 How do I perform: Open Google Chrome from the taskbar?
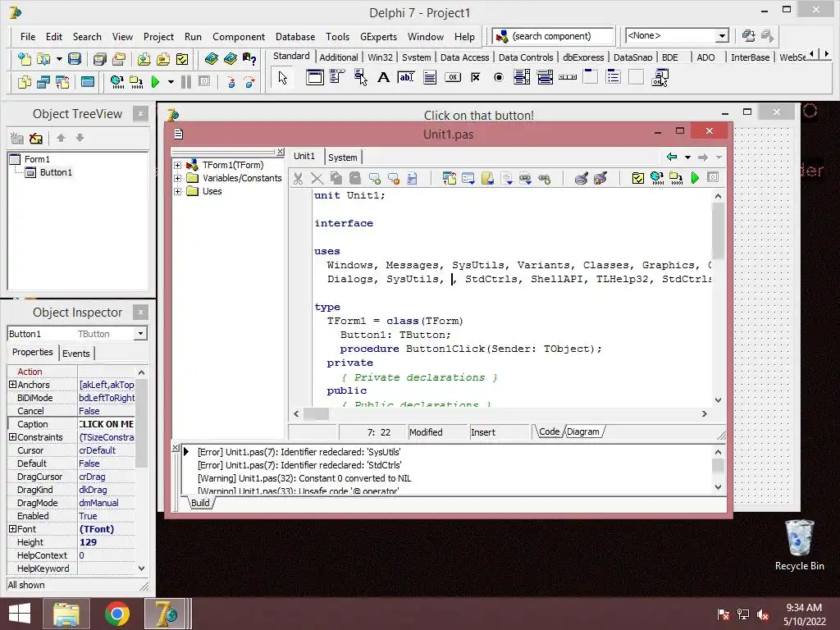pyautogui.click(x=116, y=614)
